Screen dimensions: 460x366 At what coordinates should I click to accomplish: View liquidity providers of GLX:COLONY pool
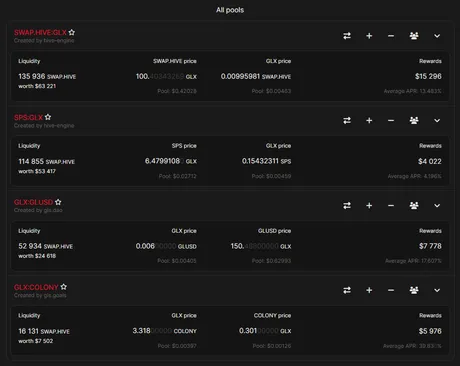point(414,290)
